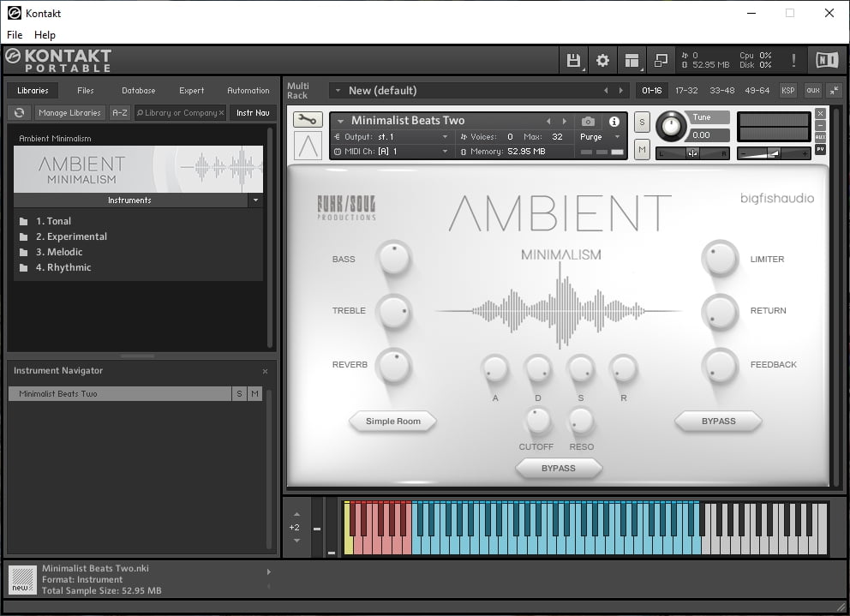Viewport: 850px width, 616px height.
Task: Clear the Library or Company search field
Action: (221, 113)
